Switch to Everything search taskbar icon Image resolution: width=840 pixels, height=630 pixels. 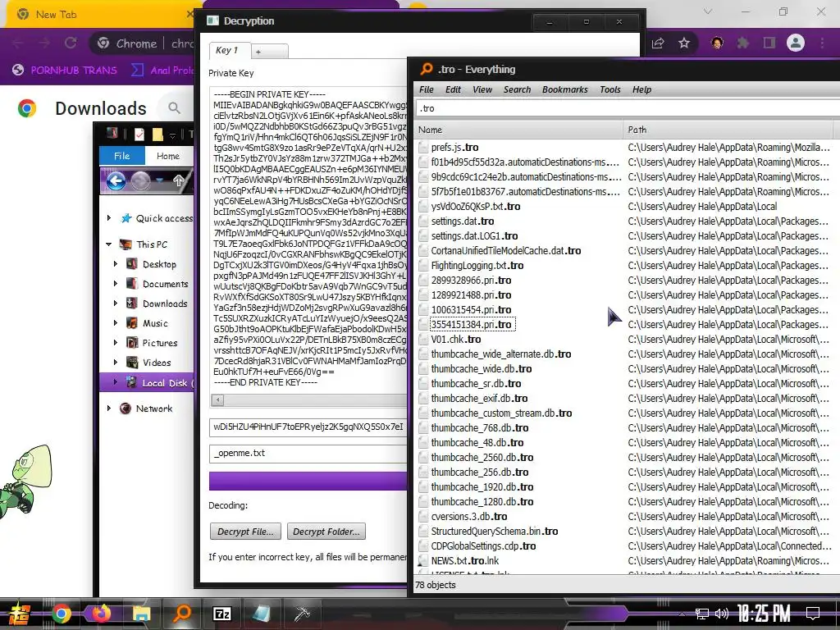[182, 614]
